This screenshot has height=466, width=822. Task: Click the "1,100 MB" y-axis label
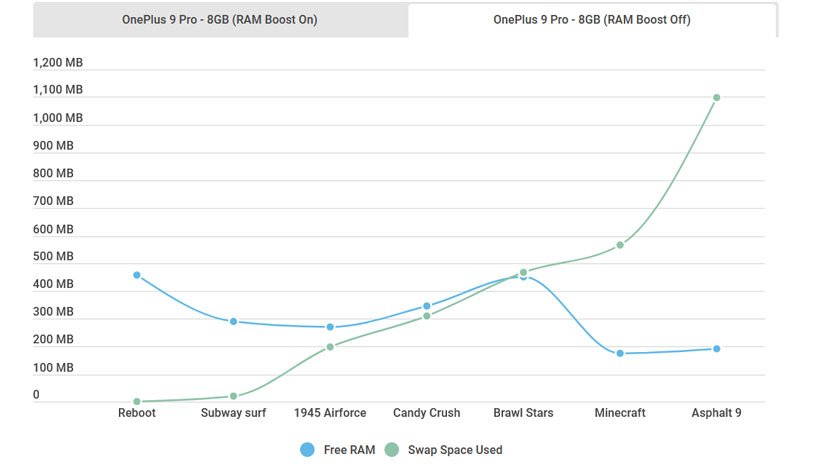tap(58, 90)
